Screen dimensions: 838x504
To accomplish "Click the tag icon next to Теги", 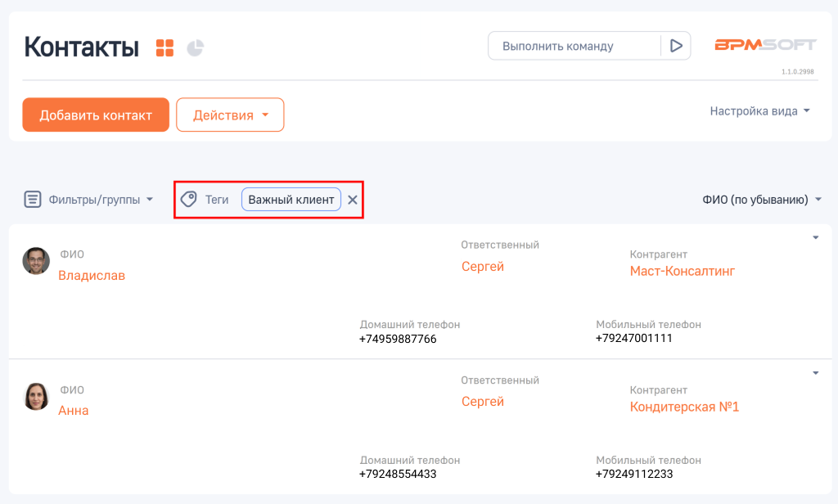I will (x=189, y=200).
